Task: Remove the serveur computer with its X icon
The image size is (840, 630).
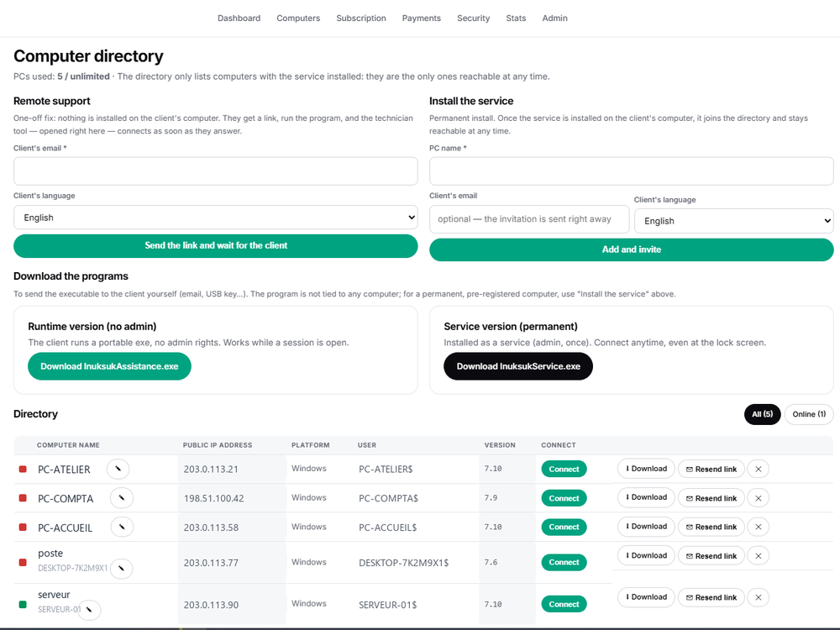Action: click(758, 596)
